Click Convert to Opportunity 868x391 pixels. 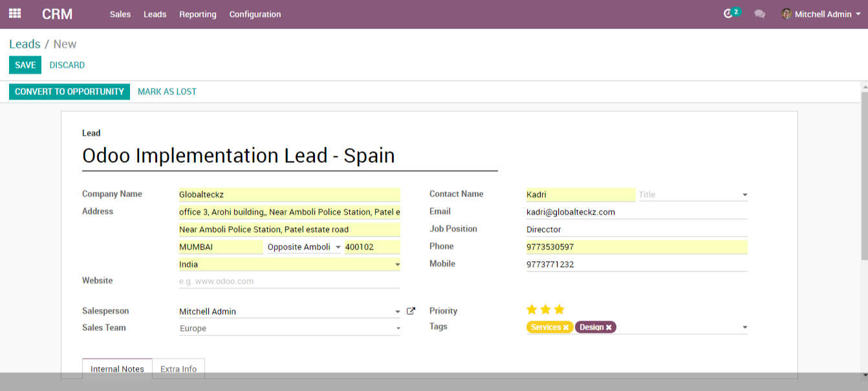click(69, 91)
